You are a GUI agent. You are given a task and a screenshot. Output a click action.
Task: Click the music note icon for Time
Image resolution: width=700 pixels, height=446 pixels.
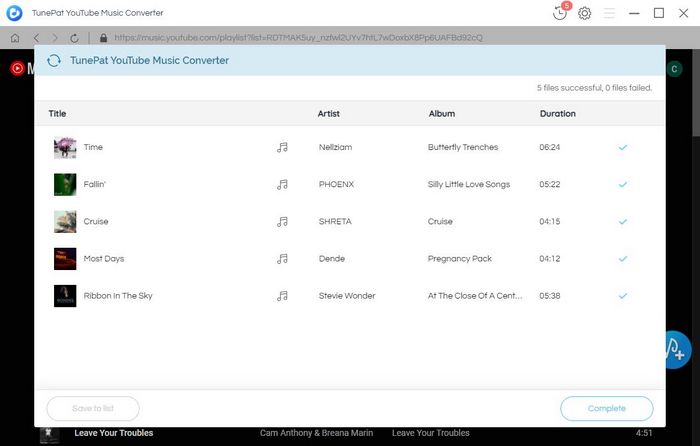pos(282,147)
